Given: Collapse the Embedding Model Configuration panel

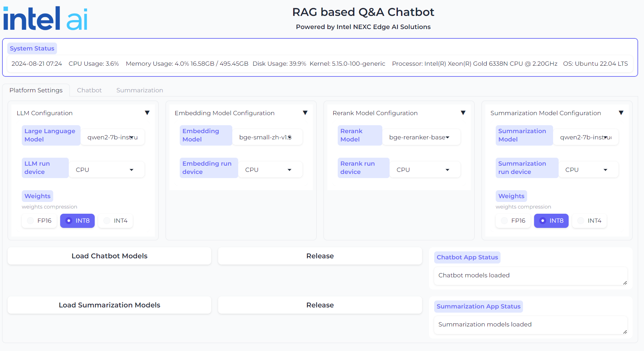Looking at the screenshot, I should (x=305, y=113).
